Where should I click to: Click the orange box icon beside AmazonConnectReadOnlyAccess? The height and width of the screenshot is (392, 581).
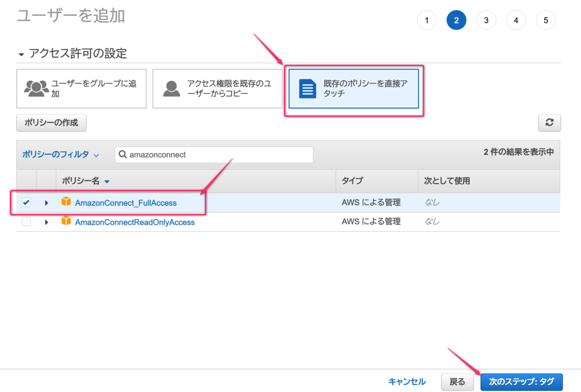pyautogui.click(x=66, y=222)
